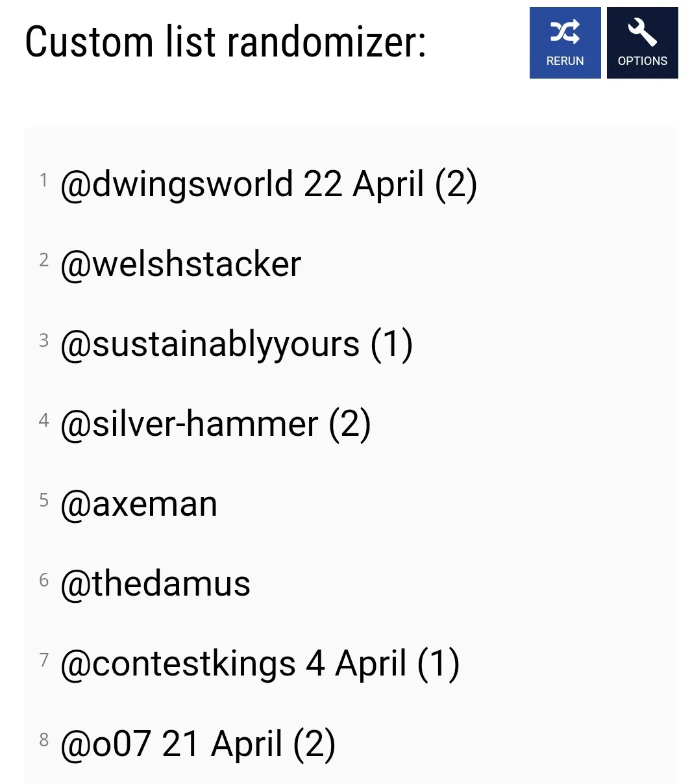Open the wrench Options button
690x784 pixels.
tap(642, 43)
